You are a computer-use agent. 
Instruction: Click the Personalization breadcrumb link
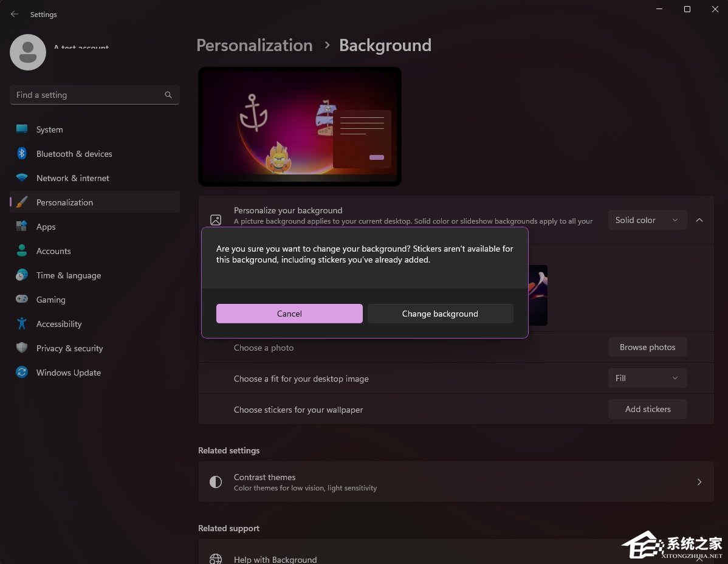click(x=255, y=45)
